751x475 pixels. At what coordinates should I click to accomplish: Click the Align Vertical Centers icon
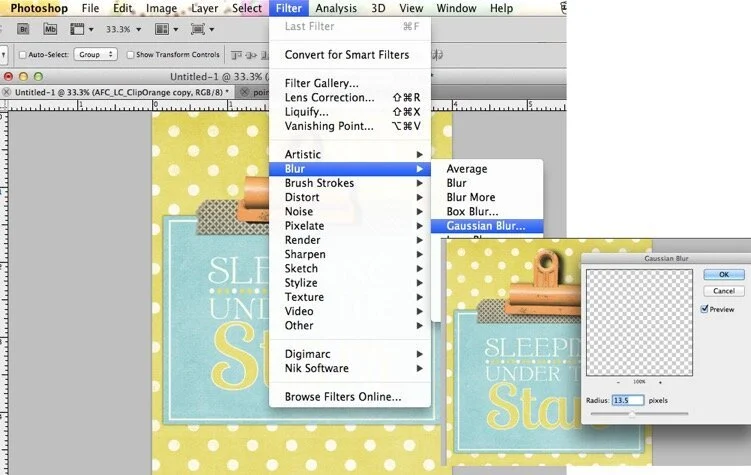coord(251,55)
